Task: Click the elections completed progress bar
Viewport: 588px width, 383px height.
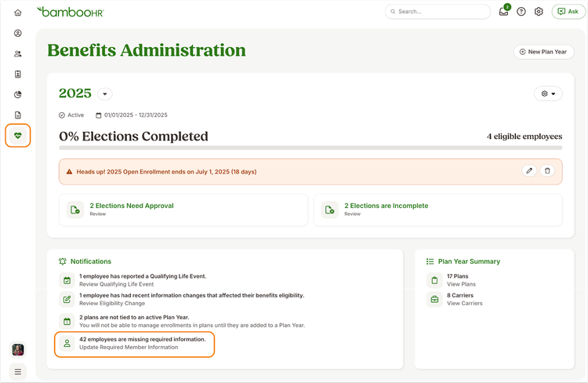Action: click(x=310, y=148)
